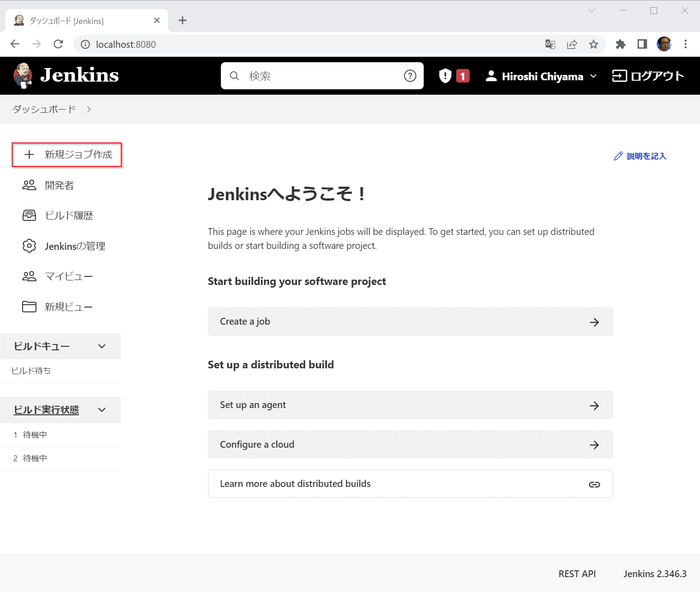Reload the page with the refresh icon

pos(58,44)
